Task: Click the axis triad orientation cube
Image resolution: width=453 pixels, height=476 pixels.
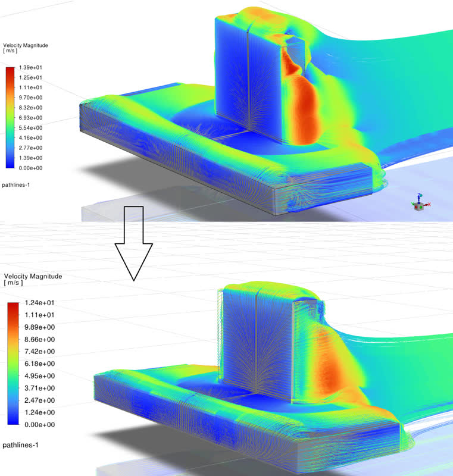Action: click(x=419, y=205)
